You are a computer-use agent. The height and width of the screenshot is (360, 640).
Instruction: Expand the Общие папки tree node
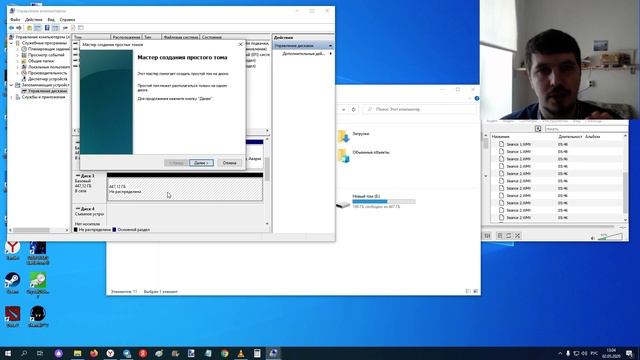(18, 61)
